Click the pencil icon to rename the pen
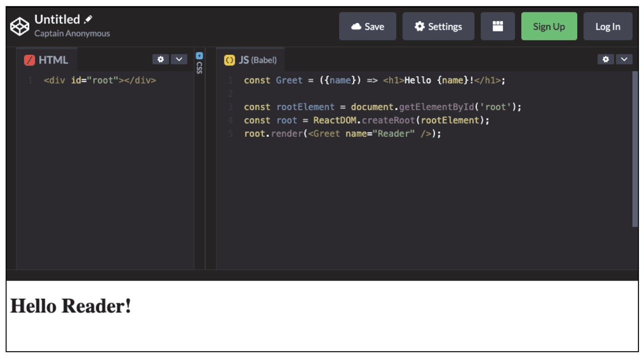 tap(88, 19)
